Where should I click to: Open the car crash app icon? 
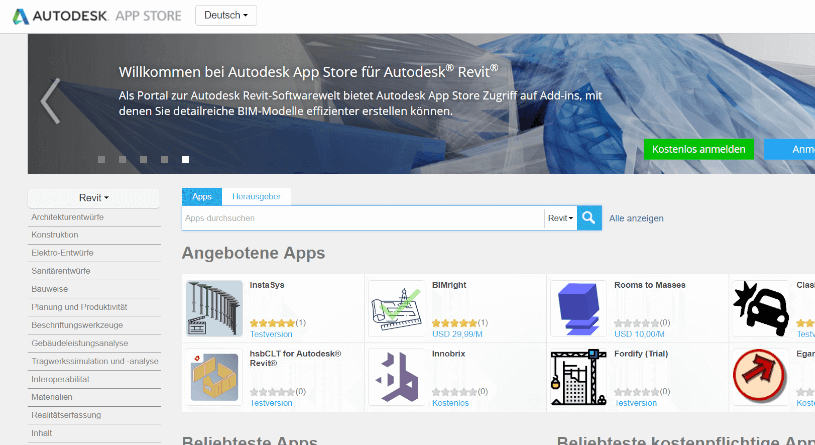[761, 308]
